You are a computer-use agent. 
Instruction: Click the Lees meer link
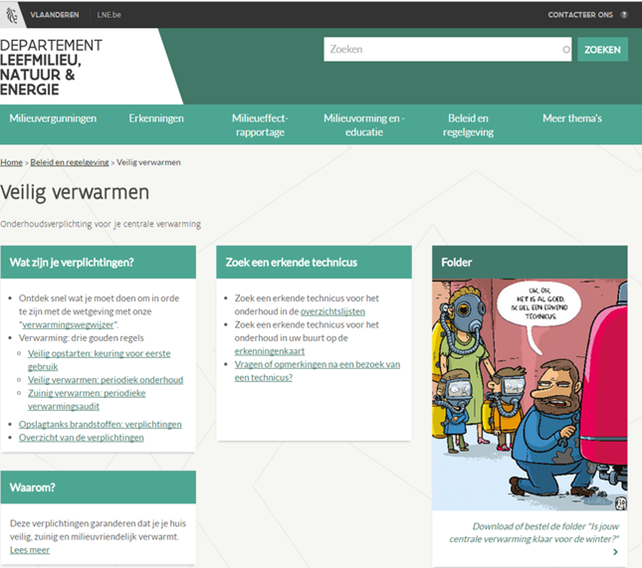pos(27,550)
